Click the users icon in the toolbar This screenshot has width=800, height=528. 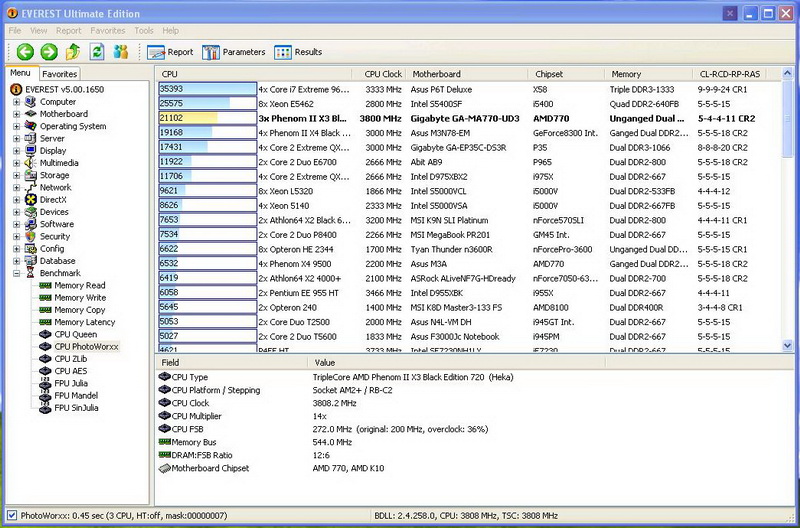[121, 52]
